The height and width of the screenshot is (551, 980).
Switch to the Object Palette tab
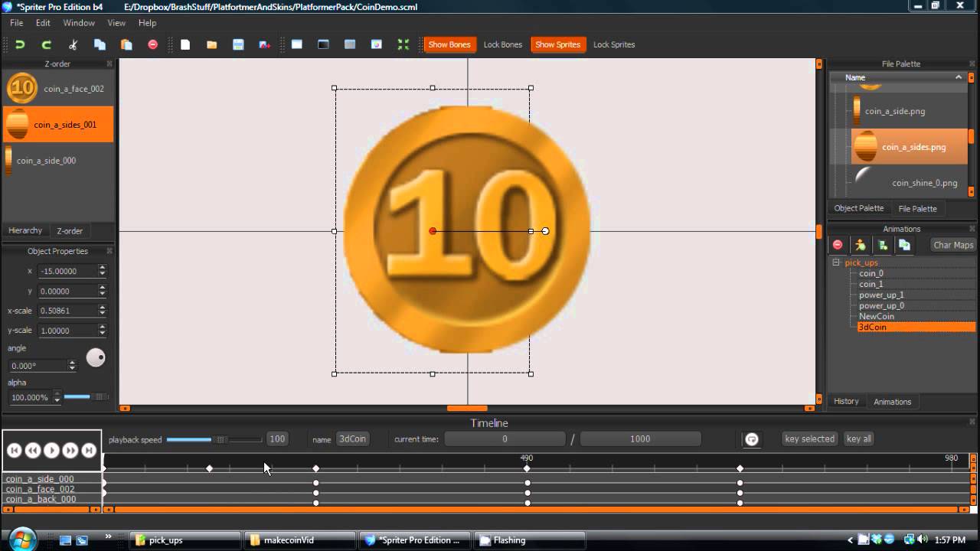click(859, 208)
